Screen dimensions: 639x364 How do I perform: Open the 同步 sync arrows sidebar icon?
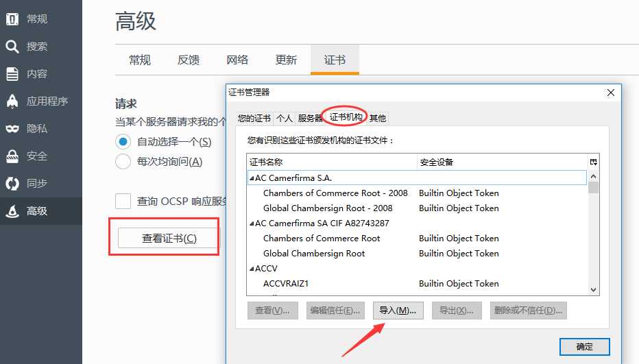pyautogui.click(x=12, y=184)
